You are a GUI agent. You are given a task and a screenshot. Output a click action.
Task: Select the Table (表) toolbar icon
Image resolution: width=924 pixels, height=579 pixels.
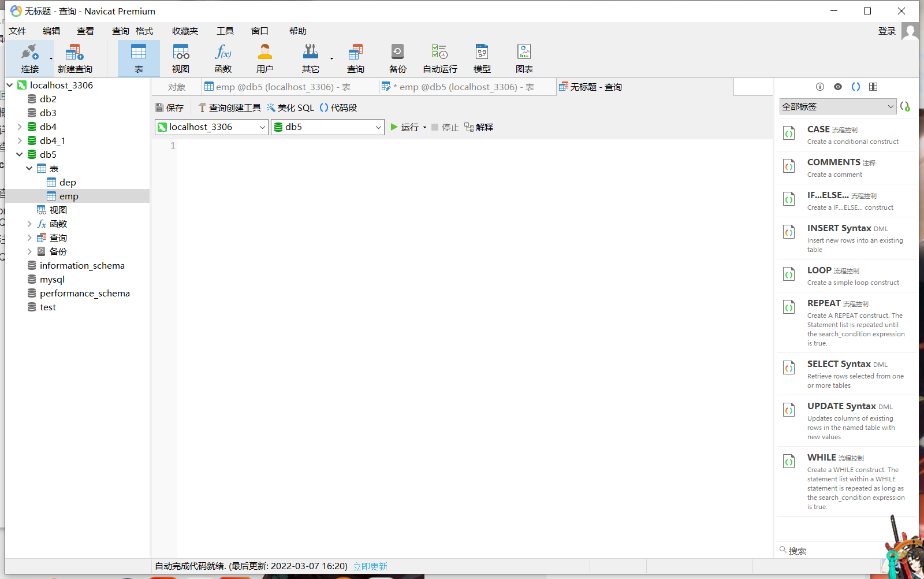click(139, 58)
